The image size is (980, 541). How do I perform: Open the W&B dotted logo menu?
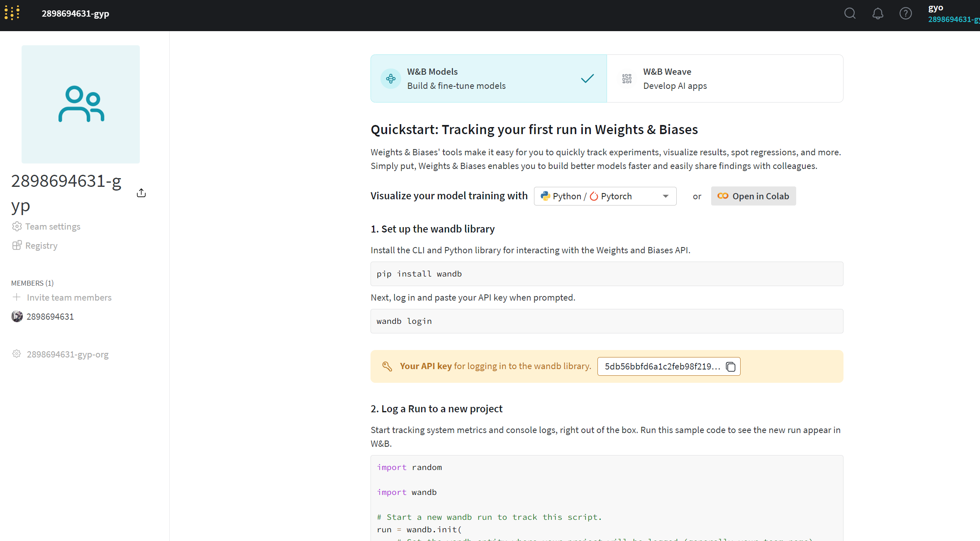coord(12,13)
